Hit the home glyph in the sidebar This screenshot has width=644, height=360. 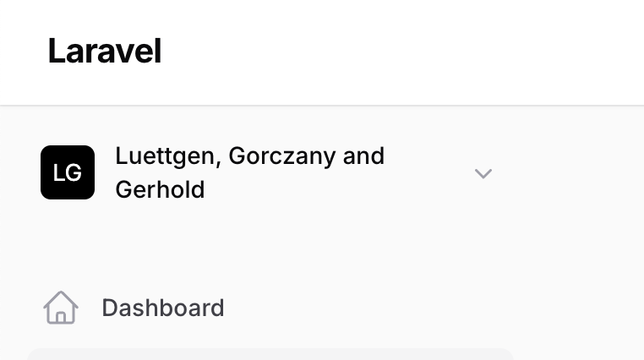pos(61,308)
